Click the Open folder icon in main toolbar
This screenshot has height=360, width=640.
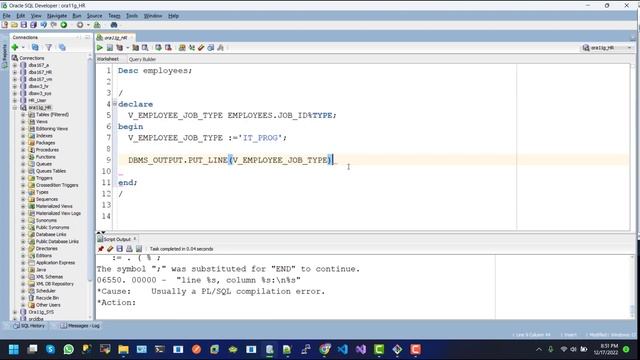[14, 25]
